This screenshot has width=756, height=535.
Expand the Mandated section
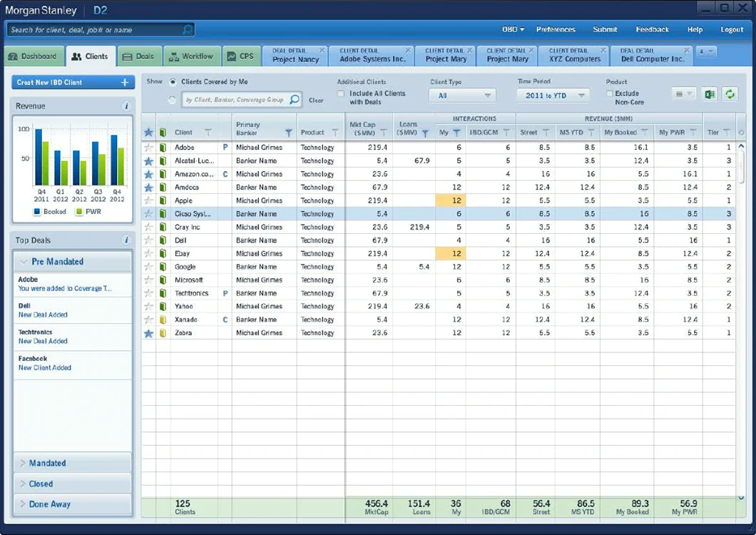(x=72, y=463)
